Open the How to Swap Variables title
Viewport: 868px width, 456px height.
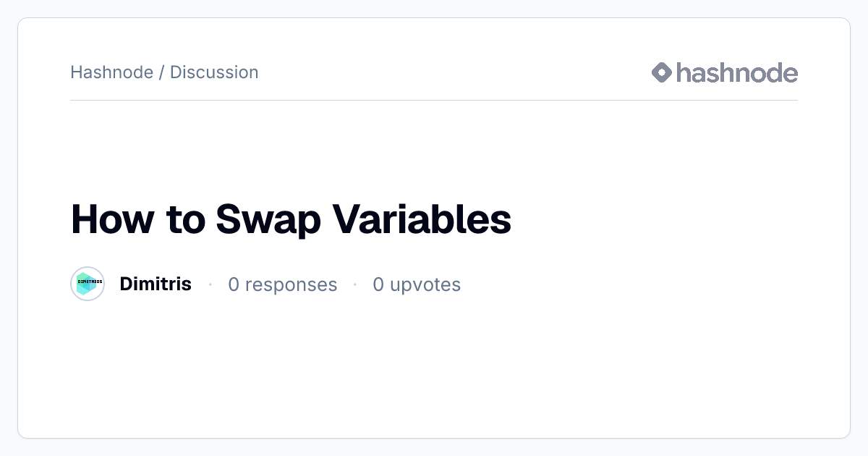coord(291,219)
